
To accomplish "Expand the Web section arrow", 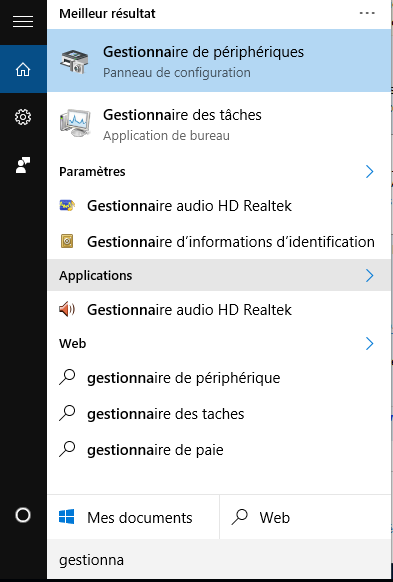I will pyautogui.click(x=369, y=344).
